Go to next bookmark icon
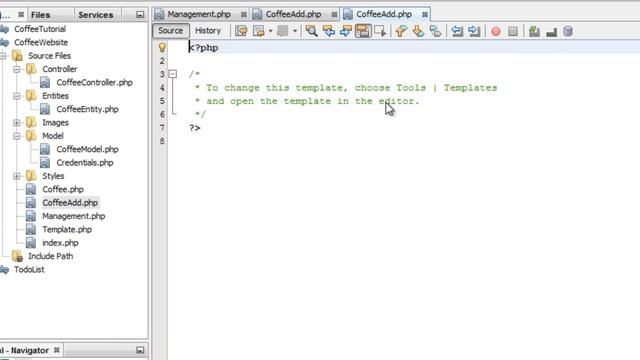The width and height of the screenshot is (640, 360). (x=418, y=31)
